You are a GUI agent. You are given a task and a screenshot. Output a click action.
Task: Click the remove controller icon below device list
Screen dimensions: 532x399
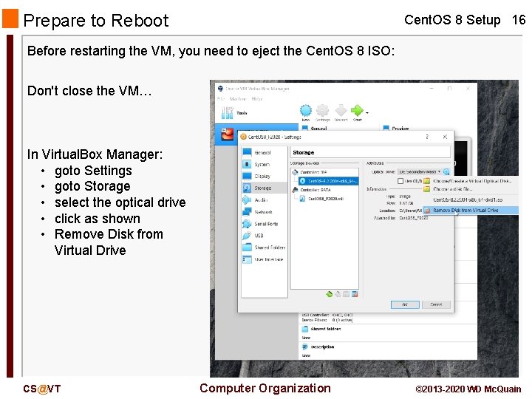pos(338,294)
